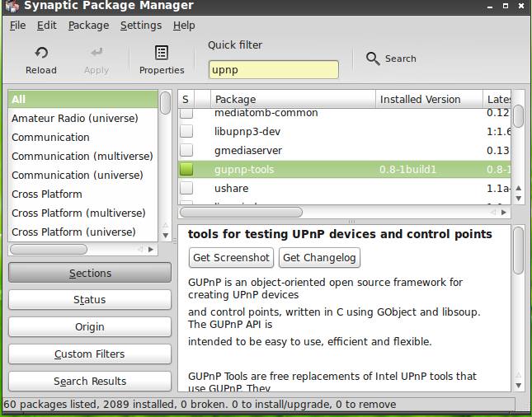The width and height of the screenshot is (532, 417).
Task: Click into the Quick filter text field
Action: [273, 70]
